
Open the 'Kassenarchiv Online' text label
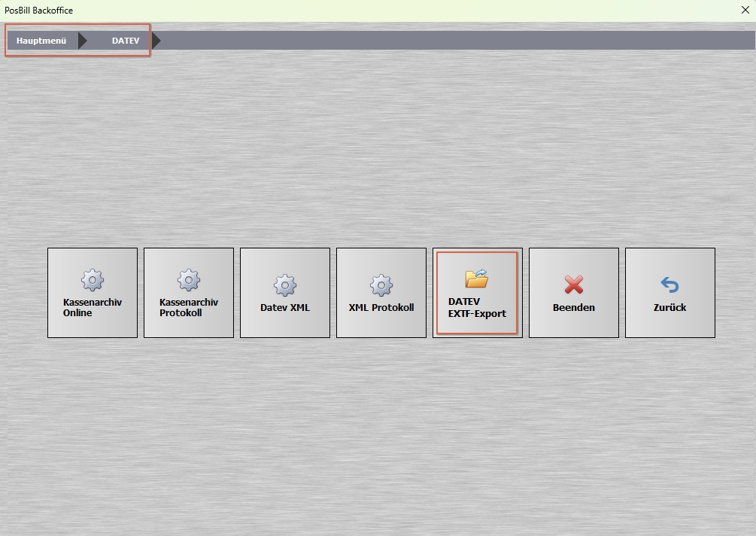pos(93,308)
